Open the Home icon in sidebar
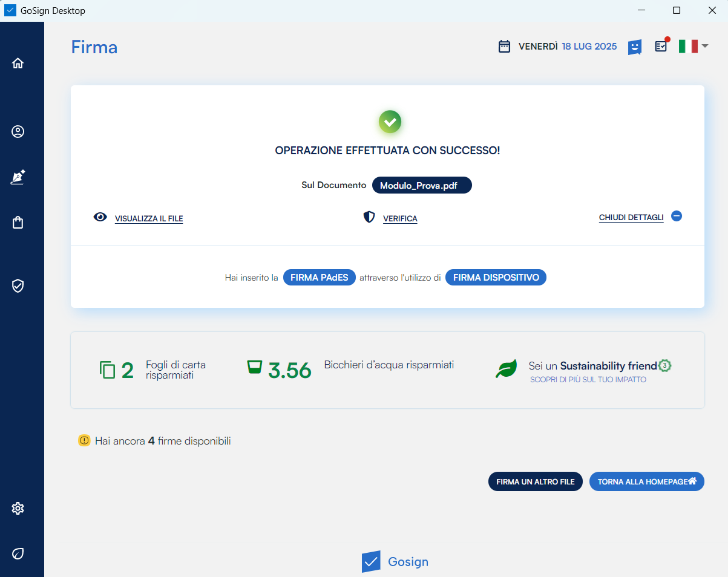728x577 pixels. [18, 63]
